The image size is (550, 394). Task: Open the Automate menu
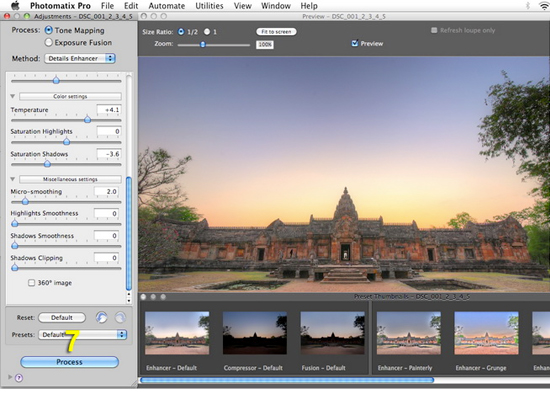[x=167, y=6]
